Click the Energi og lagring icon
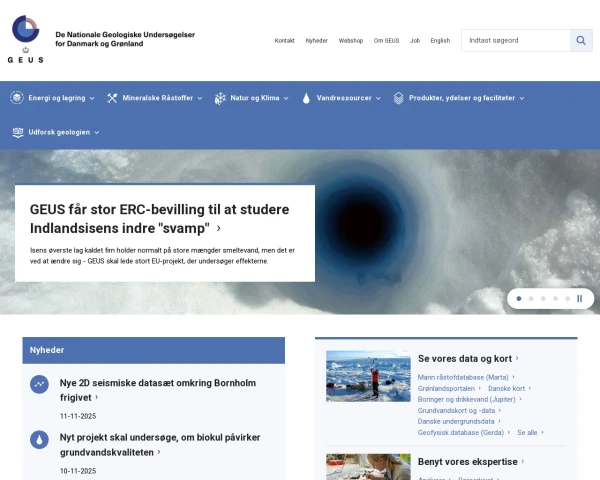The image size is (600, 480). tap(17, 98)
